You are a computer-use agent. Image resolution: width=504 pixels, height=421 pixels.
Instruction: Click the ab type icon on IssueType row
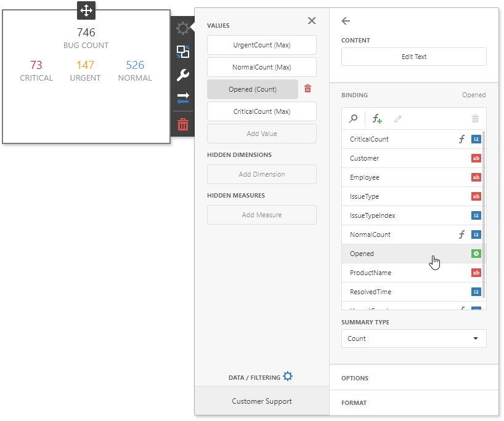(476, 196)
